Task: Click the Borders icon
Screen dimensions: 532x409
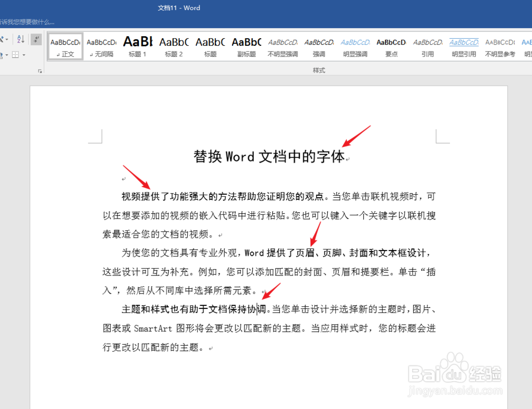Action: (15, 55)
